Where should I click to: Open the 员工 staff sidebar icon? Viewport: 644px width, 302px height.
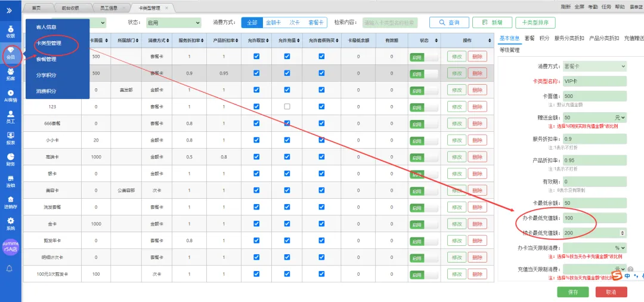click(11, 118)
